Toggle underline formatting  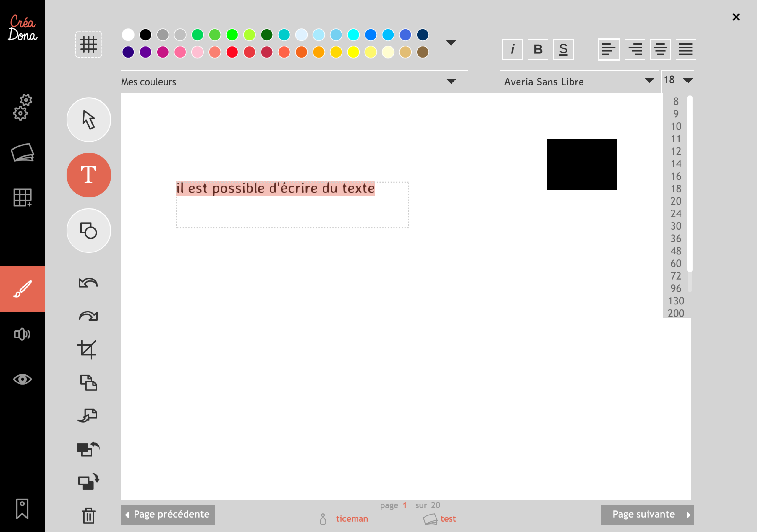(x=563, y=49)
